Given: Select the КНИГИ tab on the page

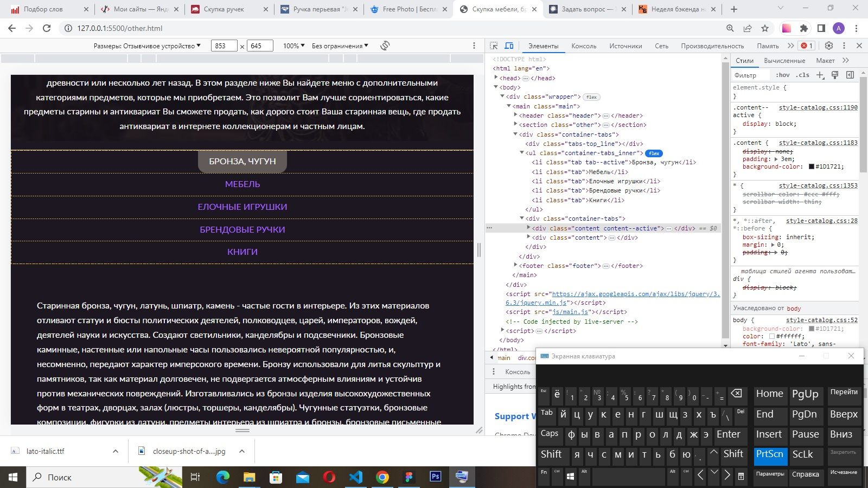Looking at the screenshot, I should pyautogui.click(x=242, y=252).
